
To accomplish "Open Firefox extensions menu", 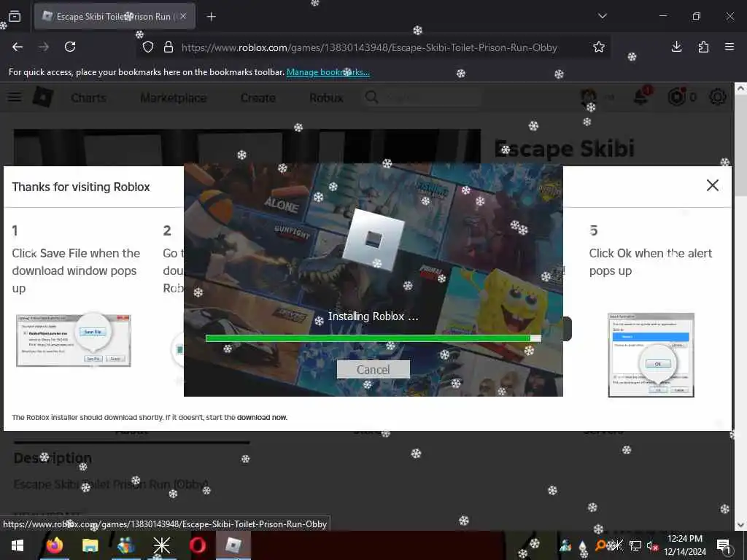I will (x=703, y=47).
